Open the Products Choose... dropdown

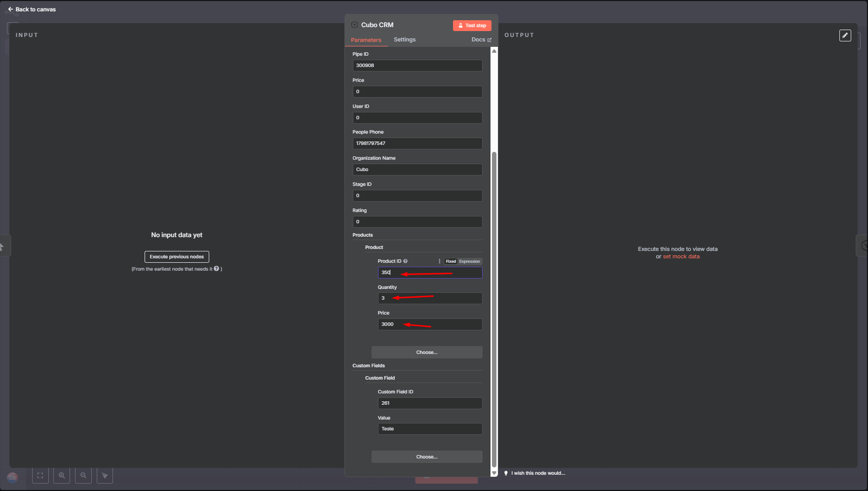(427, 352)
